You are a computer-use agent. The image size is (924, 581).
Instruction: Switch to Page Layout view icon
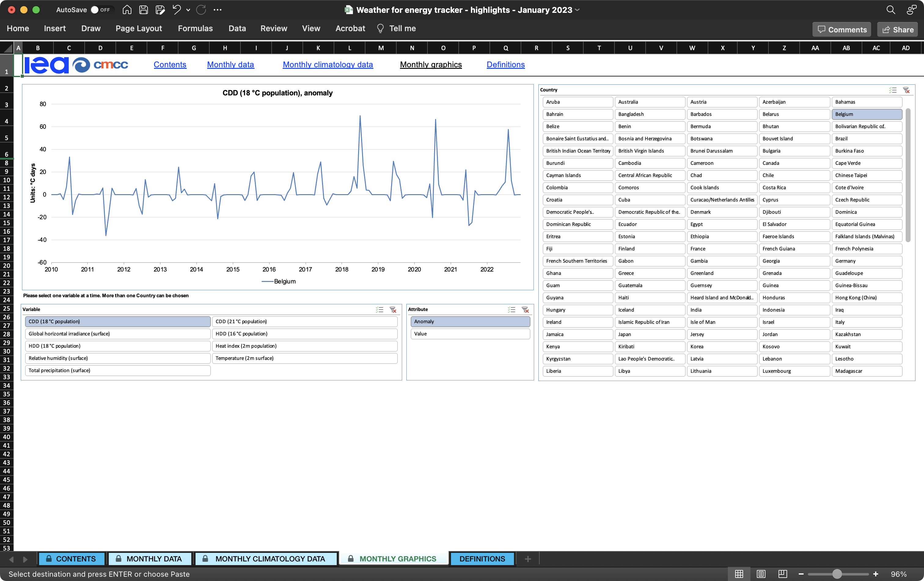[x=761, y=574]
